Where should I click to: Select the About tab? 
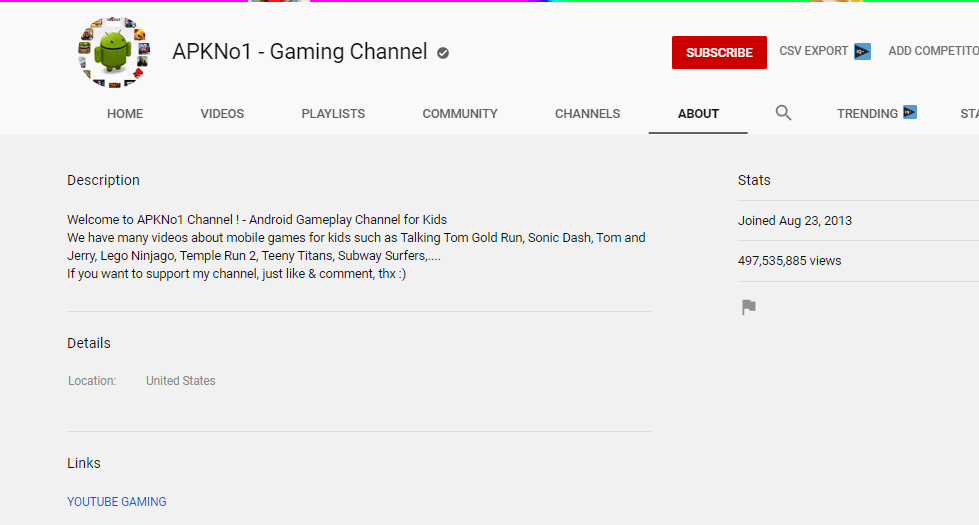point(698,114)
